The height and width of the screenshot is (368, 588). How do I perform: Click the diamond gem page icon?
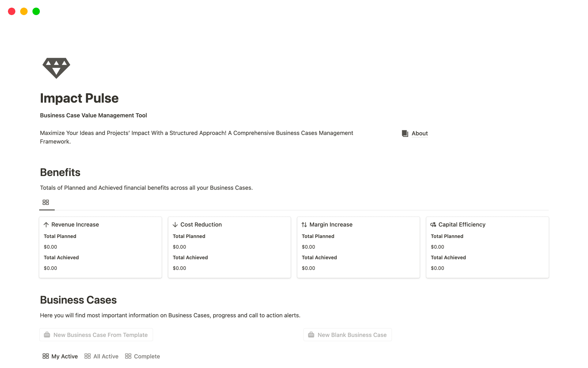point(56,68)
